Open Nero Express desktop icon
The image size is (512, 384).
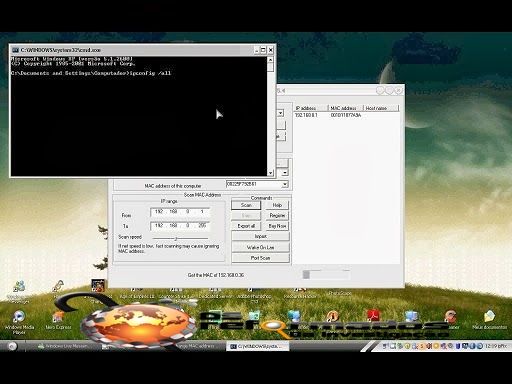[x=58, y=320]
